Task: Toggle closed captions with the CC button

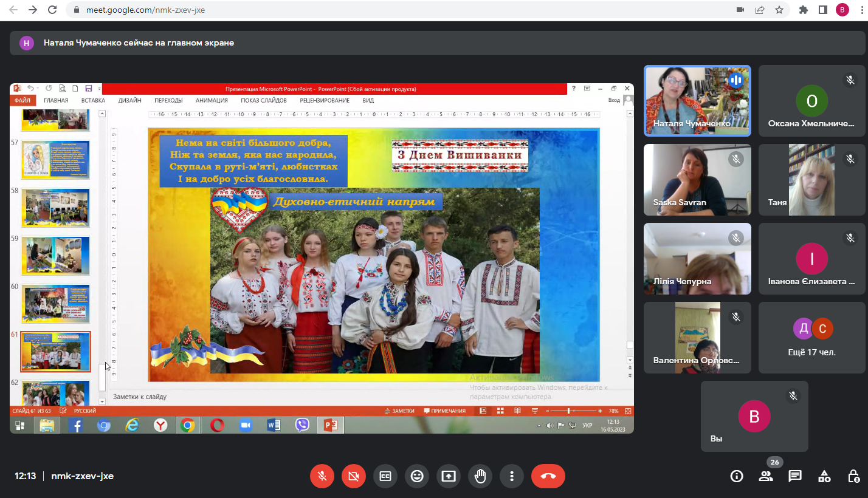Action: point(385,476)
